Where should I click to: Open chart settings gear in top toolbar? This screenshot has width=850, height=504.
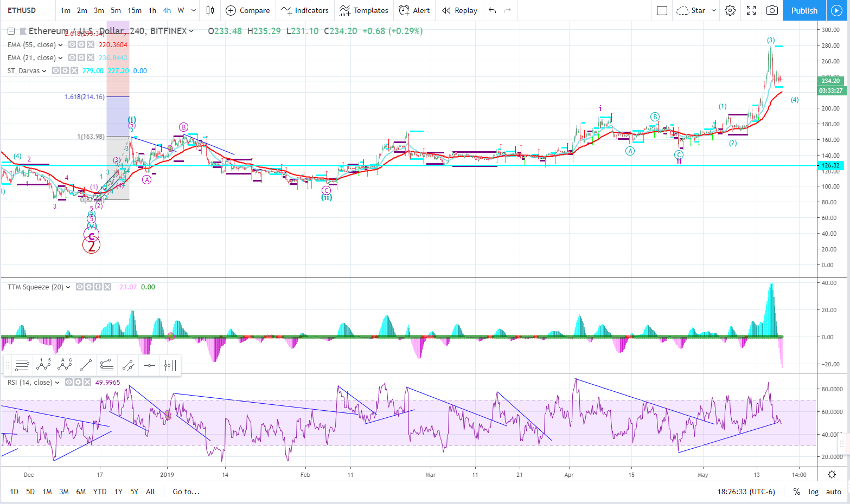[731, 10]
